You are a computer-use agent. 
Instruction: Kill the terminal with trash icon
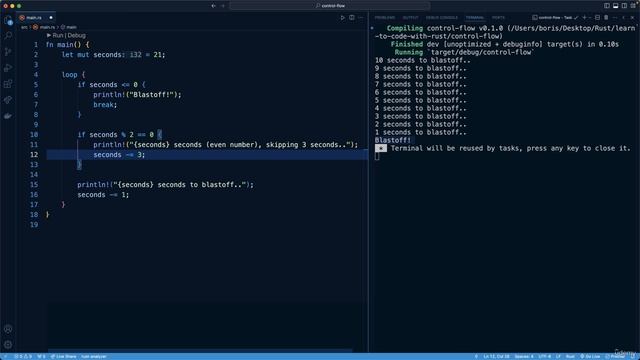coord(606,18)
